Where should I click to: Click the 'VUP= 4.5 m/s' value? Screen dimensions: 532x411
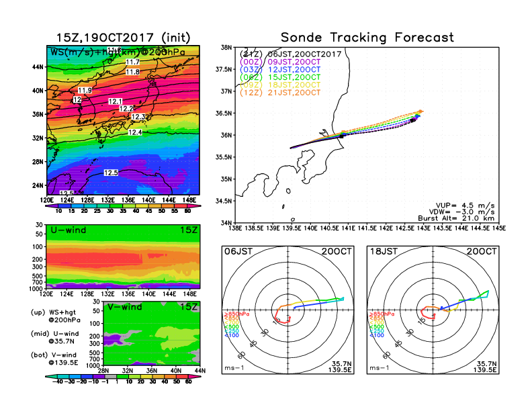pos(465,205)
